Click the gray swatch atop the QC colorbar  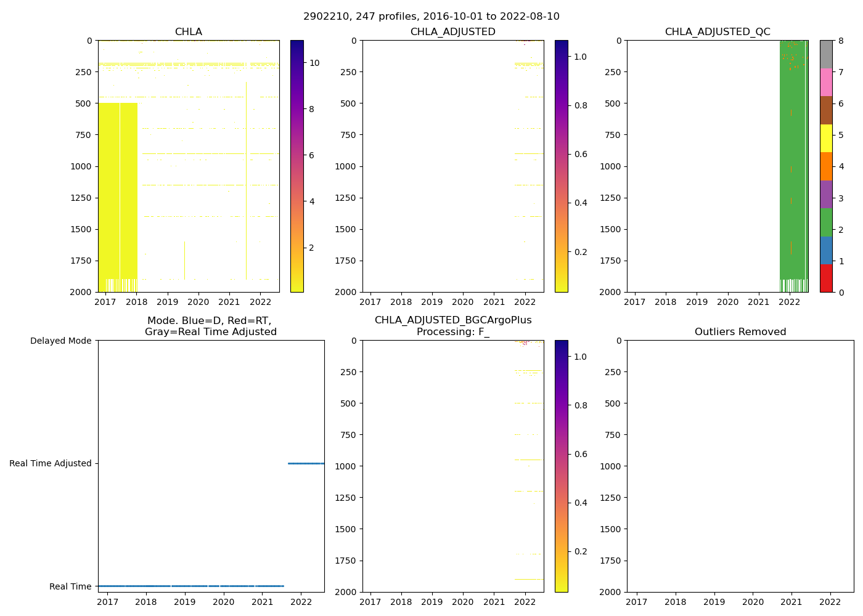click(x=826, y=54)
